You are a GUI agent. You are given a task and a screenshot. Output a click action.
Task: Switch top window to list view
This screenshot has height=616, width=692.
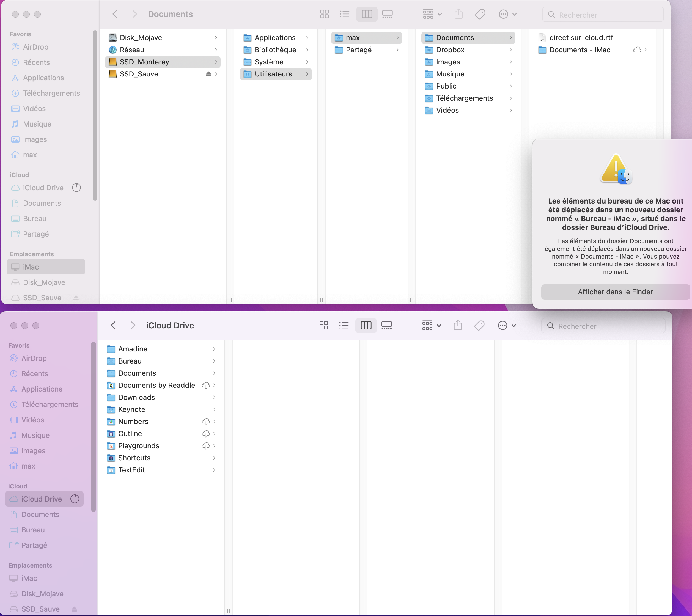345,14
